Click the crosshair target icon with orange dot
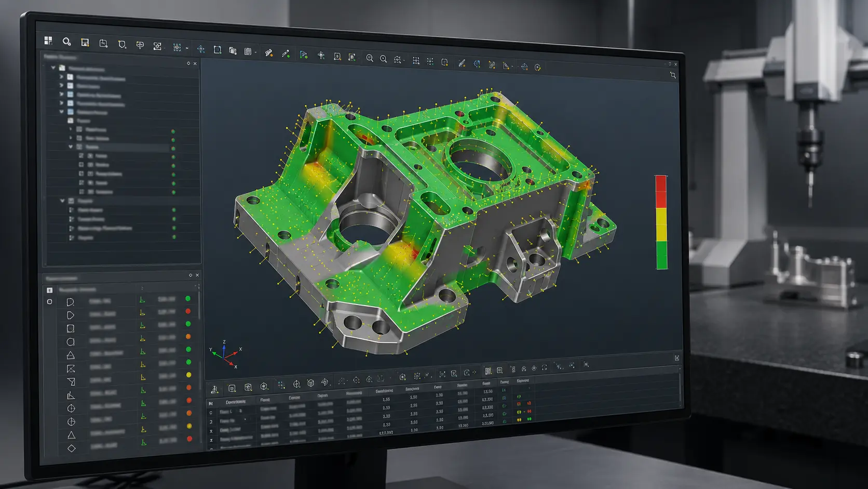 [x=524, y=67]
